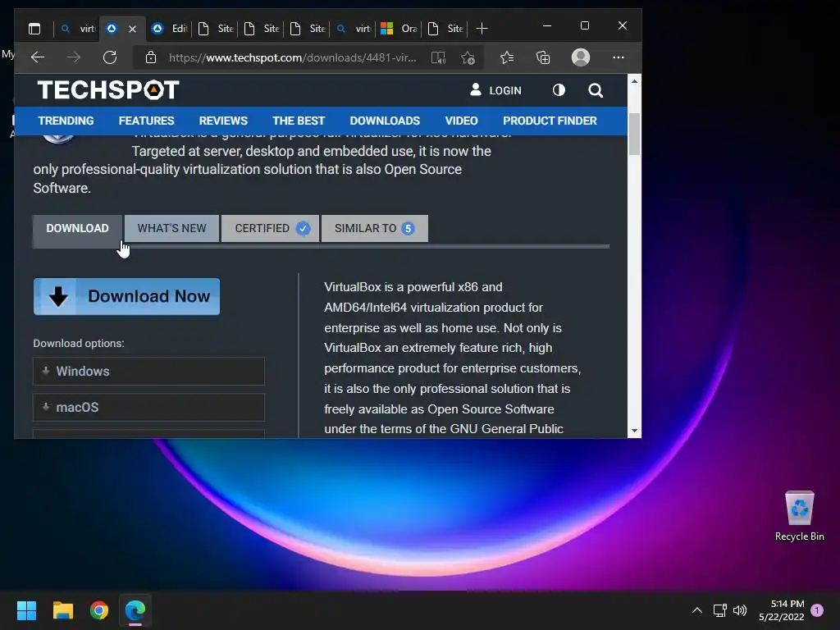This screenshot has height=630, width=840.
Task: Switch to the second 'virt' search tab
Action: (x=354, y=29)
